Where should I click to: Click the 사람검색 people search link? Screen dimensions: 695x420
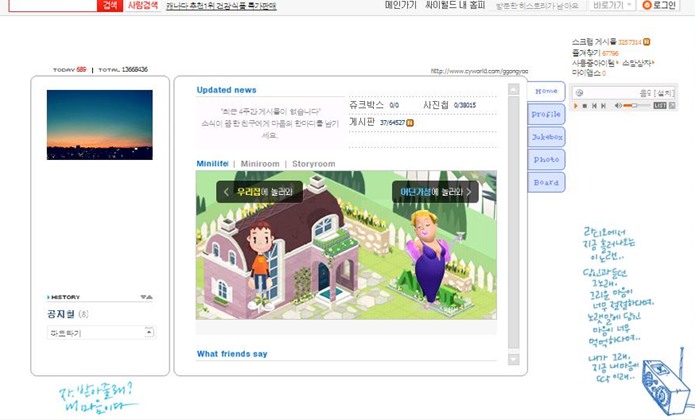click(143, 5)
